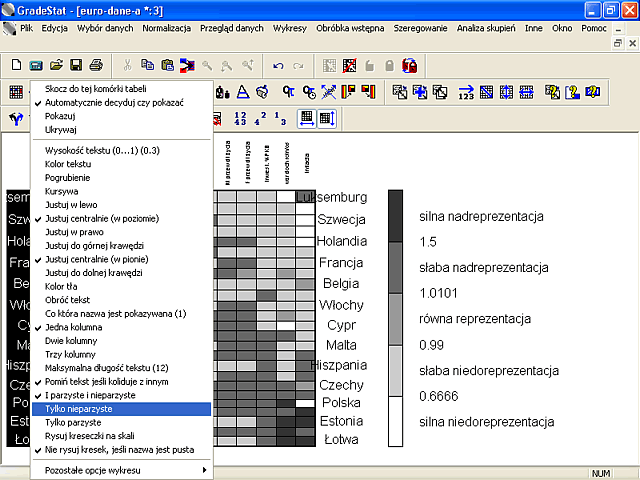Click the new blank document icon
This screenshot has height=480, width=640.
16,65
